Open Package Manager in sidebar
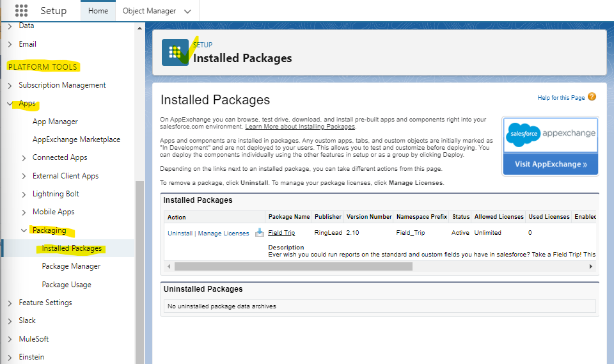The height and width of the screenshot is (364, 614). 71,266
